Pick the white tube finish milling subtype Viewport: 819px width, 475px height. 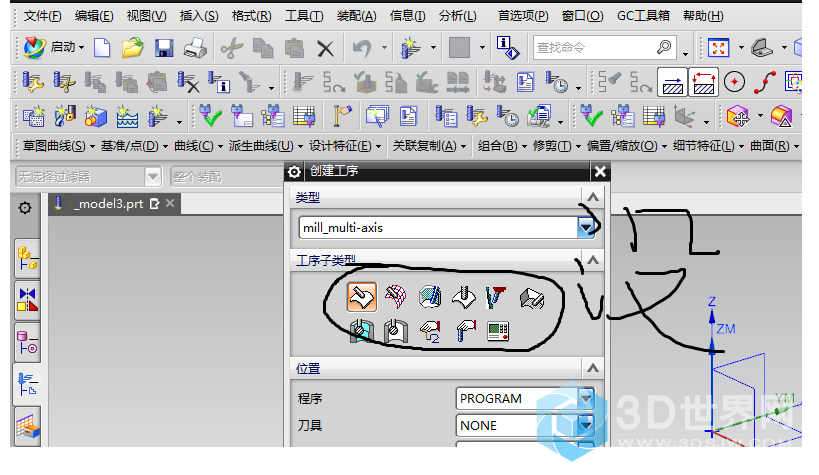coord(395,331)
